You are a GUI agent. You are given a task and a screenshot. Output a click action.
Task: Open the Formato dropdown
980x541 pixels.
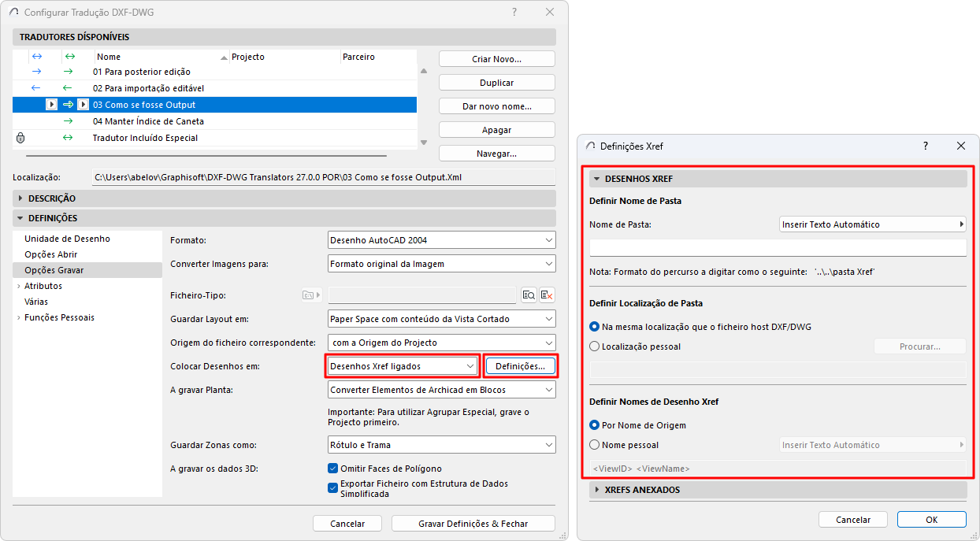(x=441, y=240)
